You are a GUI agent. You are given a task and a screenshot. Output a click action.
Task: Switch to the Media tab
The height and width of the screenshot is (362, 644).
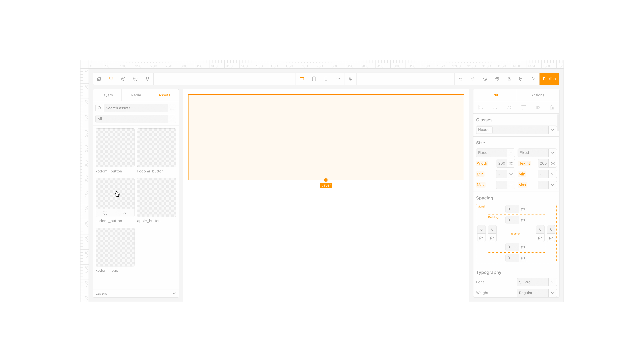tap(136, 95)
